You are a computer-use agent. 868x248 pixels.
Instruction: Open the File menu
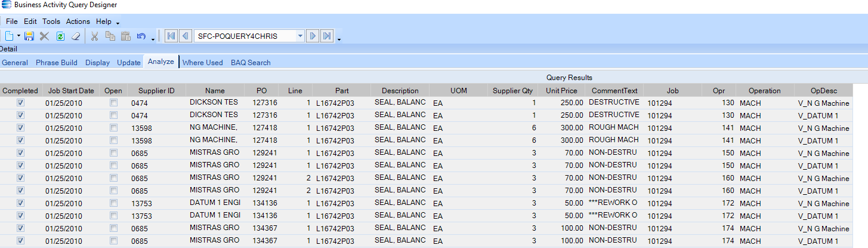point(12,22)
